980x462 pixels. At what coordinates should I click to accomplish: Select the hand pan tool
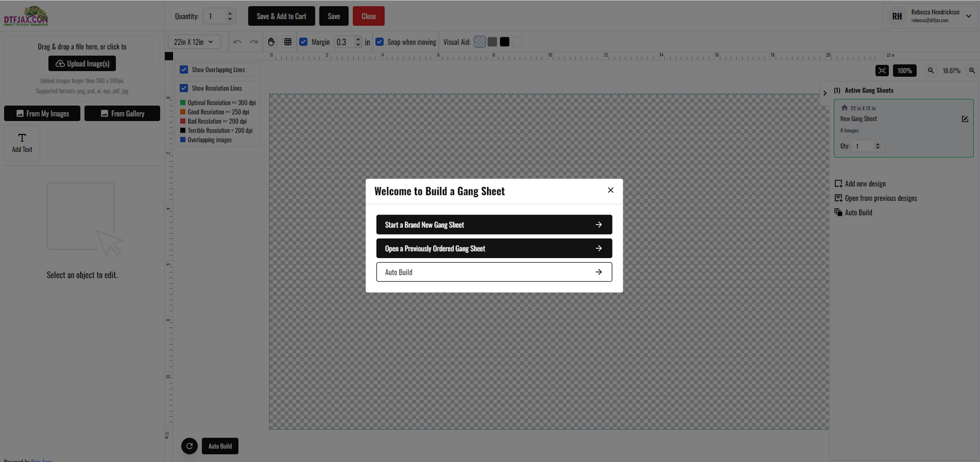pyautogui.click(x=271, y=42)
